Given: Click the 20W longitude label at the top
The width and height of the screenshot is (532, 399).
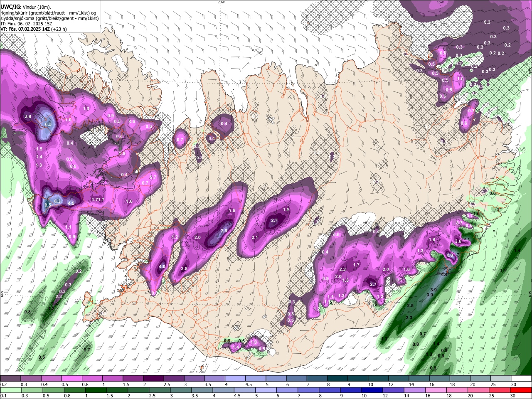Looking at the screenshot, I should [x=221, y=2].
